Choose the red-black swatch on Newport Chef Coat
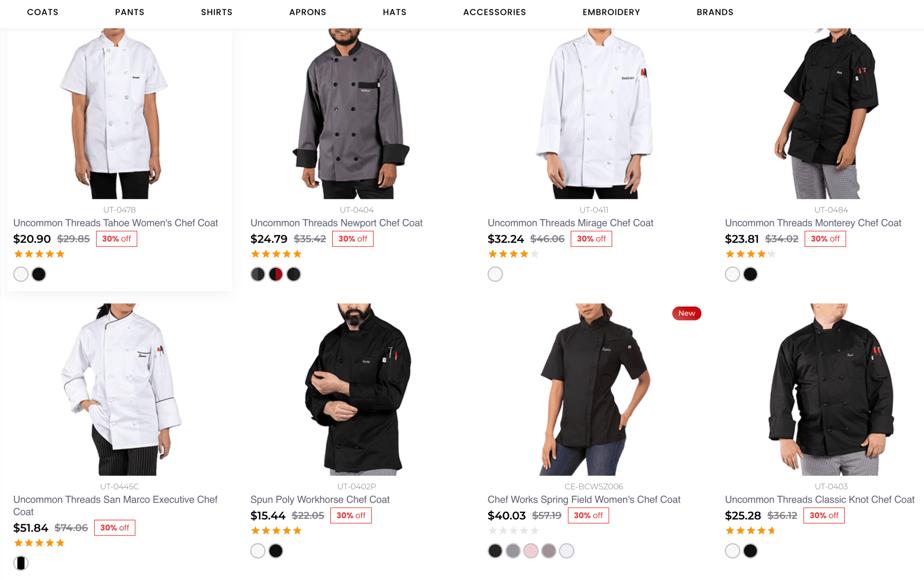 (275, 274)
